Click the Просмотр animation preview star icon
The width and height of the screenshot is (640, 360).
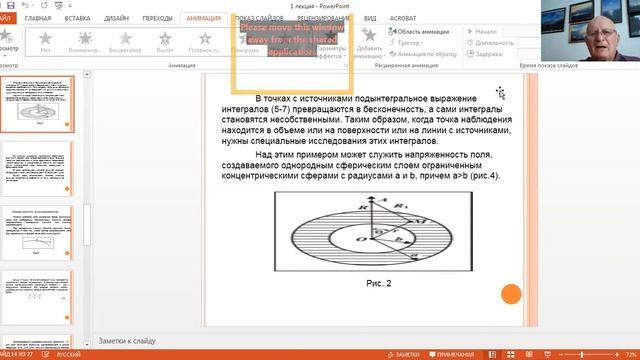[x=6, y=36]
